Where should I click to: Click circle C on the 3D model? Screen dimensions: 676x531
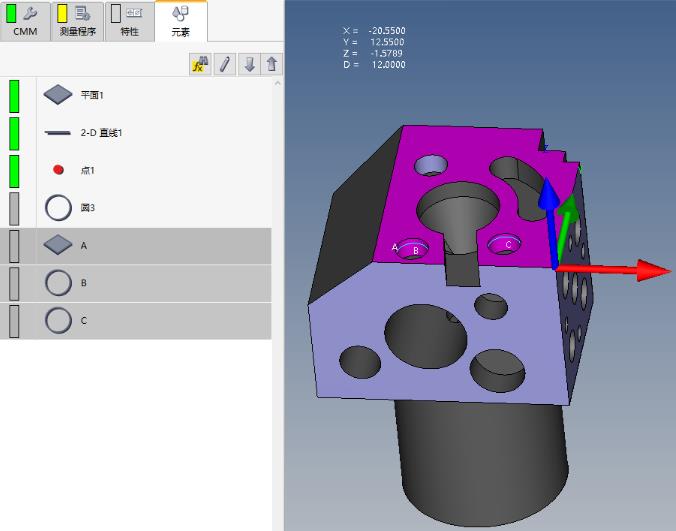(504, 244)
